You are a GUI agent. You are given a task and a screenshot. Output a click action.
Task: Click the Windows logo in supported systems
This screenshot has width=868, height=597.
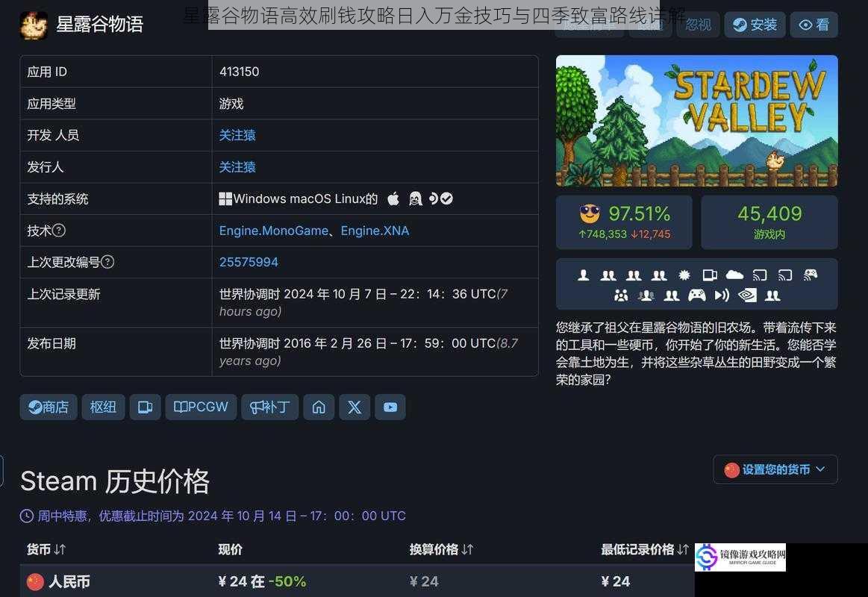pos(225,199)
